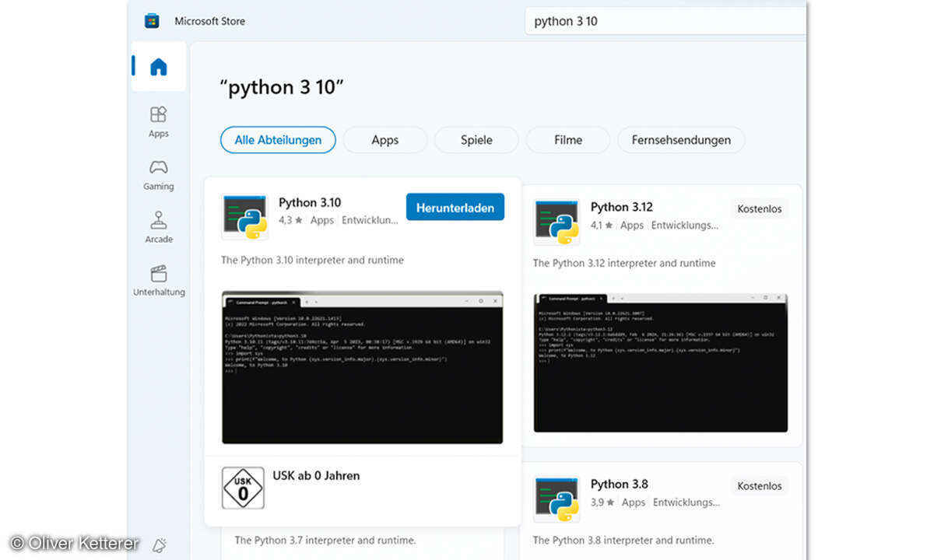Image resolution: width=934 pixels, height=560 pixels.
Task: Filter results by Spiele
Action: pyautogui.click(x=476, y=140)
